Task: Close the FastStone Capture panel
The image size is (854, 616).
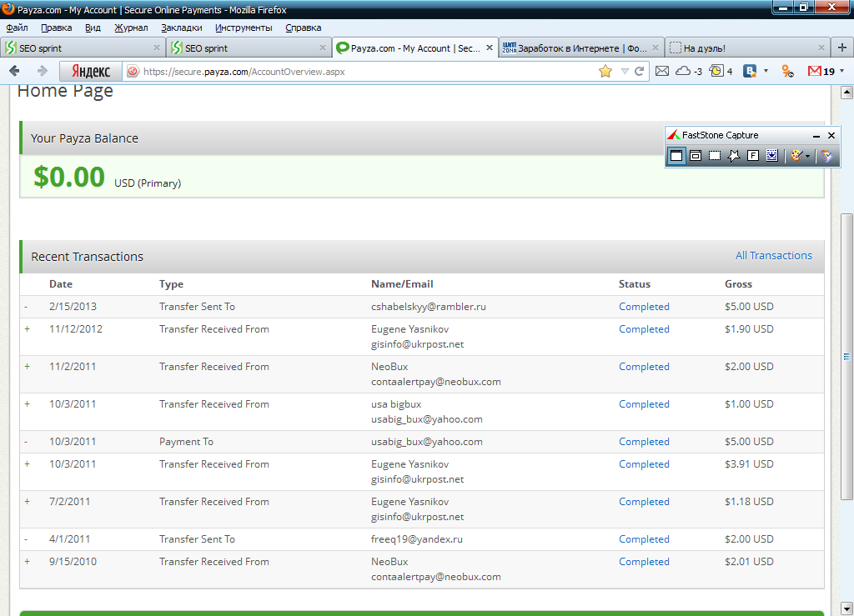Action: [x=831, y=136]
